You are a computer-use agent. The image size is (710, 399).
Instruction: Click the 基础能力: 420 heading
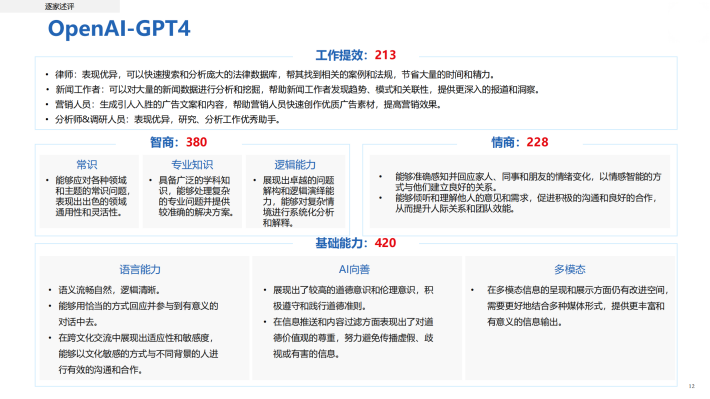coord(355,243)
